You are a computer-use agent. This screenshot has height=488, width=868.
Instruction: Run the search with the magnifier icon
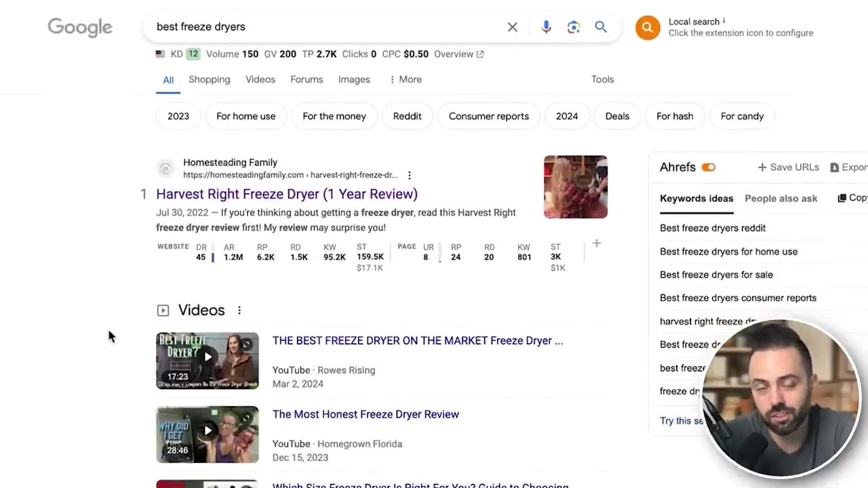pyautogui.click(x=601, y=26)
